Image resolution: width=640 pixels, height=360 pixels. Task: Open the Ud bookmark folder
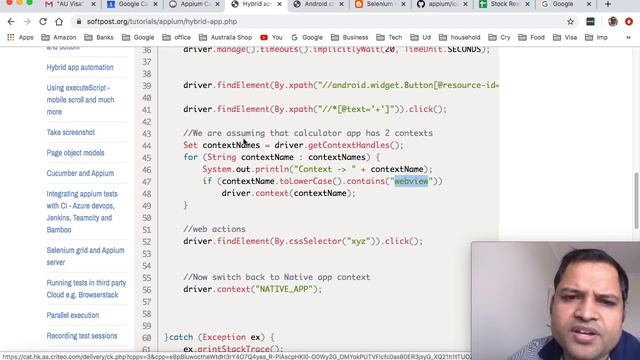[x=420, y=37]
